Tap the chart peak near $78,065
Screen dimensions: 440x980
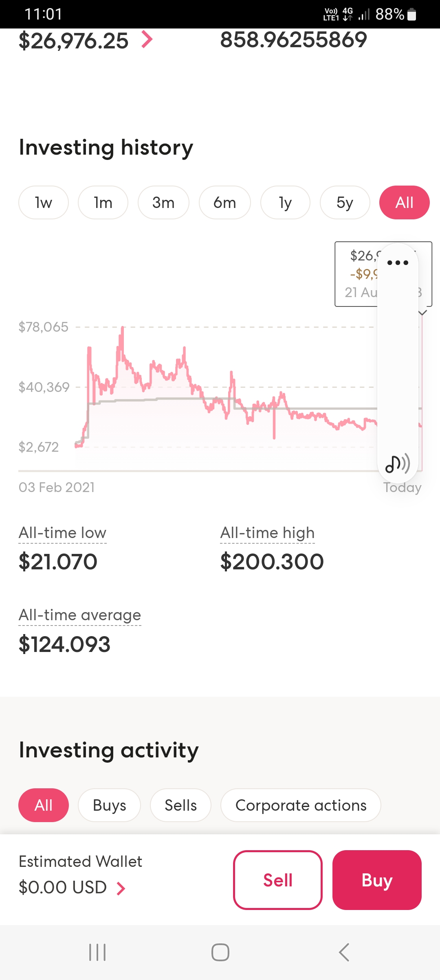click(x=122, y=328)
